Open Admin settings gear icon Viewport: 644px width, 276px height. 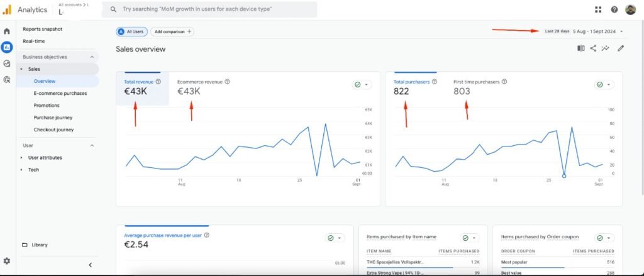point(7,260)
